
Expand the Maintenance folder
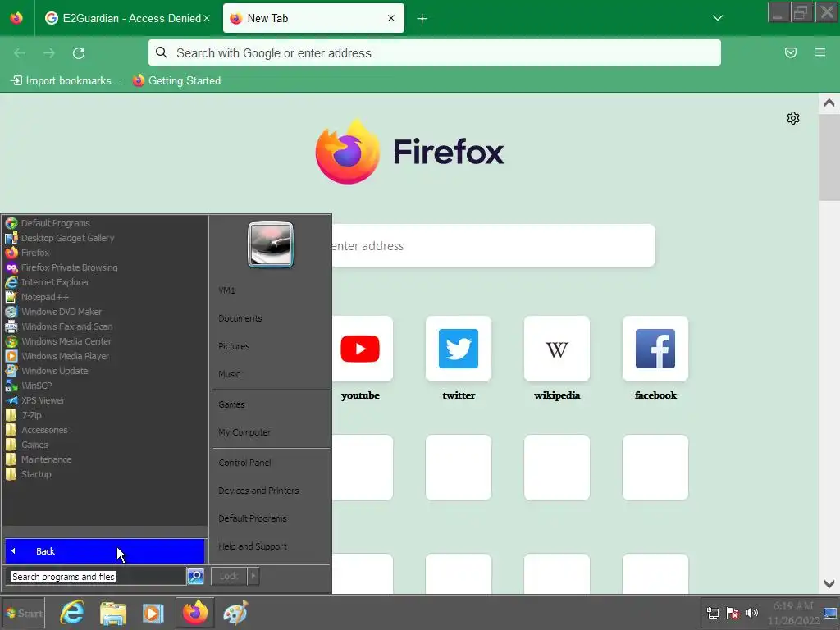pyautogui.click(x=46, y=459)
